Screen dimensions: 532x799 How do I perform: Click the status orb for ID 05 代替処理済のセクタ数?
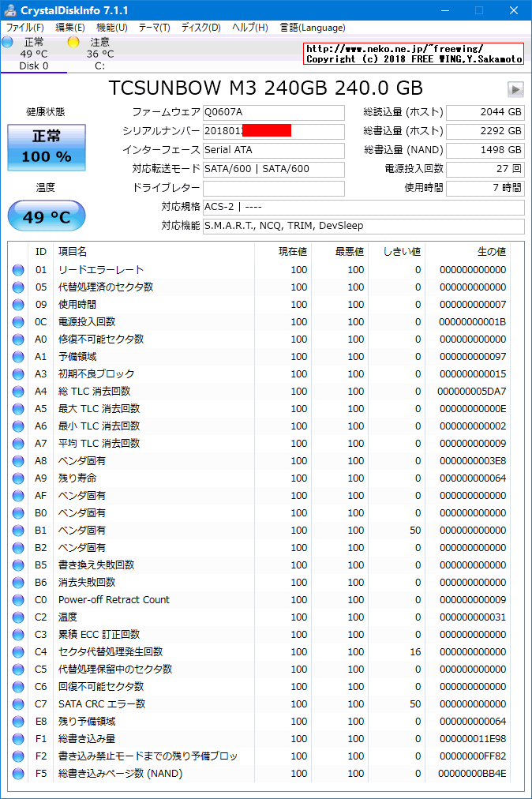tap(18, 287)
